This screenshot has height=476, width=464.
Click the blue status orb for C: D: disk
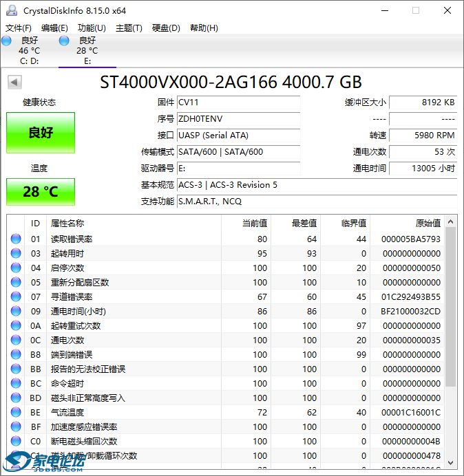[6, 41]
